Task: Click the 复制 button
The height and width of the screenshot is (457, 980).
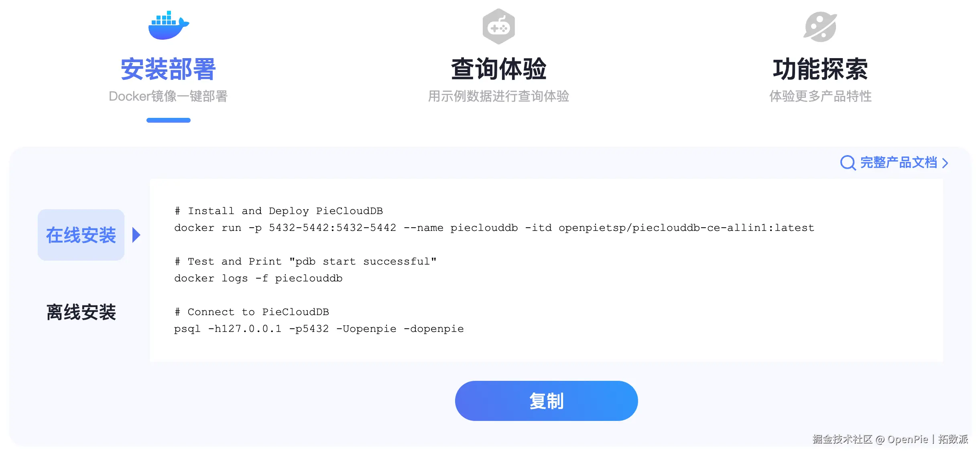Action: click(546, 401)
